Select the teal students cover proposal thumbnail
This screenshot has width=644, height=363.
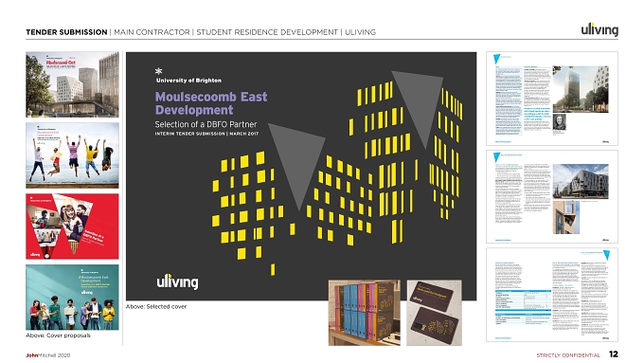coord(72,298)
